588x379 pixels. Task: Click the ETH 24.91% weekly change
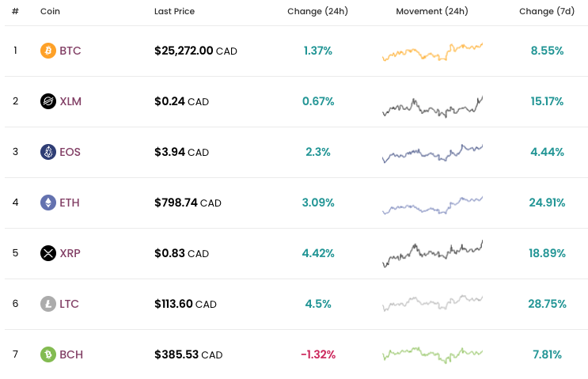click(547, 203)
